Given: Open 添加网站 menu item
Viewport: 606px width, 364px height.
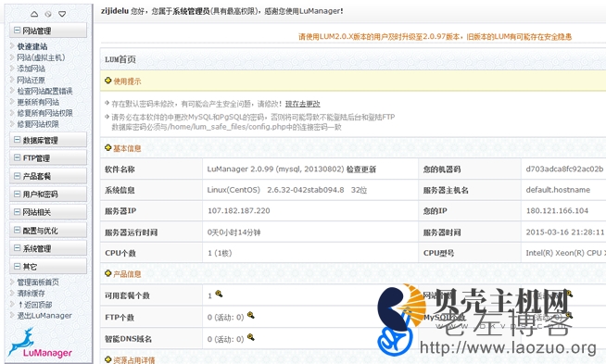Looking at the screenshot, I should click(31, 69).
